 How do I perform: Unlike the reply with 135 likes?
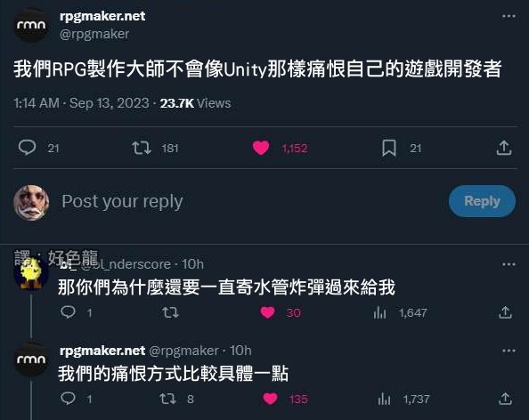click(x=270, y=399)
